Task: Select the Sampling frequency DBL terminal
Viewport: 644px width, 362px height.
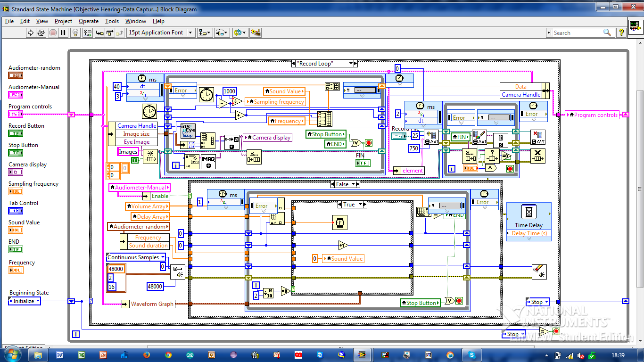Action: 16,191
